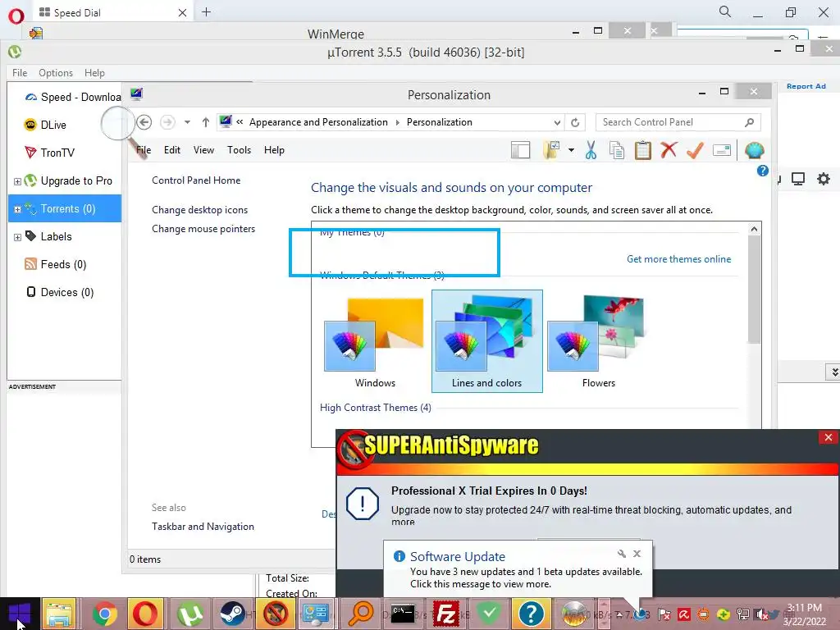Open Control Panel Home link
The width and height of the screenshot is (840, 630).
(x=196, y=180)
